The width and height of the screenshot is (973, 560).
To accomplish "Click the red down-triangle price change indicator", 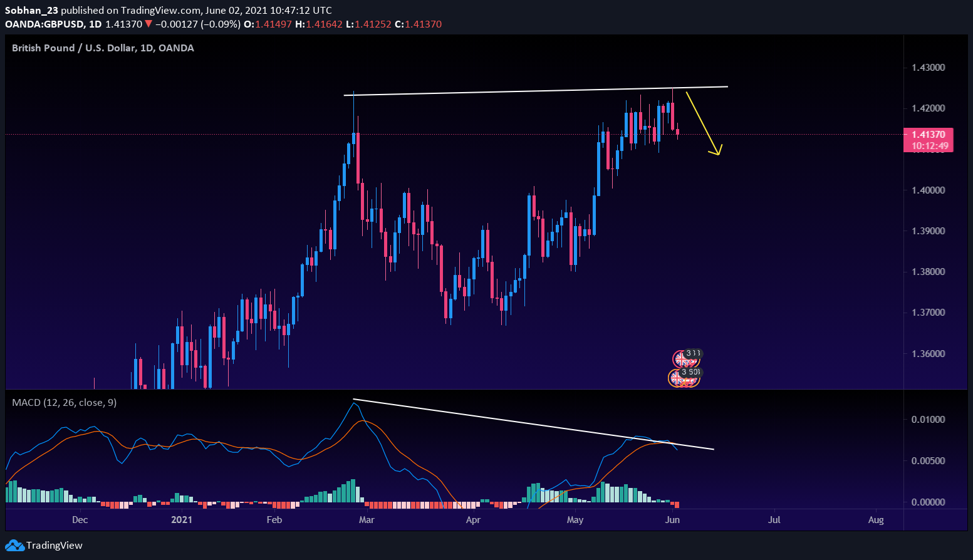I will click(x=148, y=24).
